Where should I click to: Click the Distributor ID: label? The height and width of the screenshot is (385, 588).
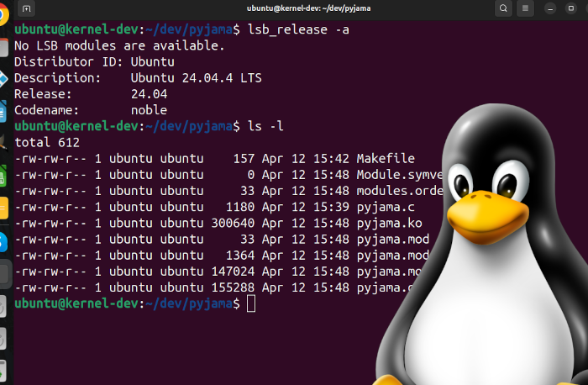pos(68,62)
